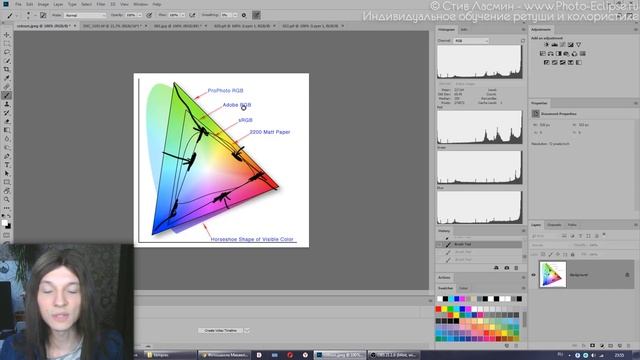Pick the red swatch in Swatches panel

(x=438, y=309)
